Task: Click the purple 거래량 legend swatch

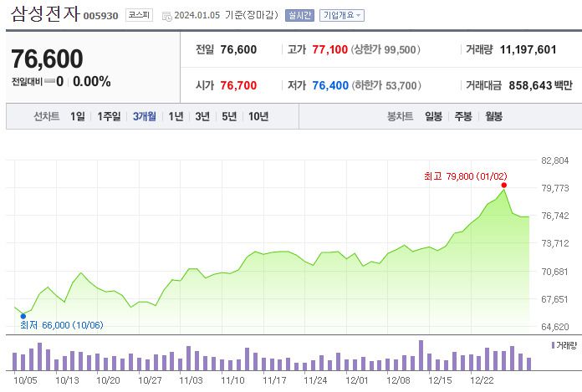Action: pos(553,344)
